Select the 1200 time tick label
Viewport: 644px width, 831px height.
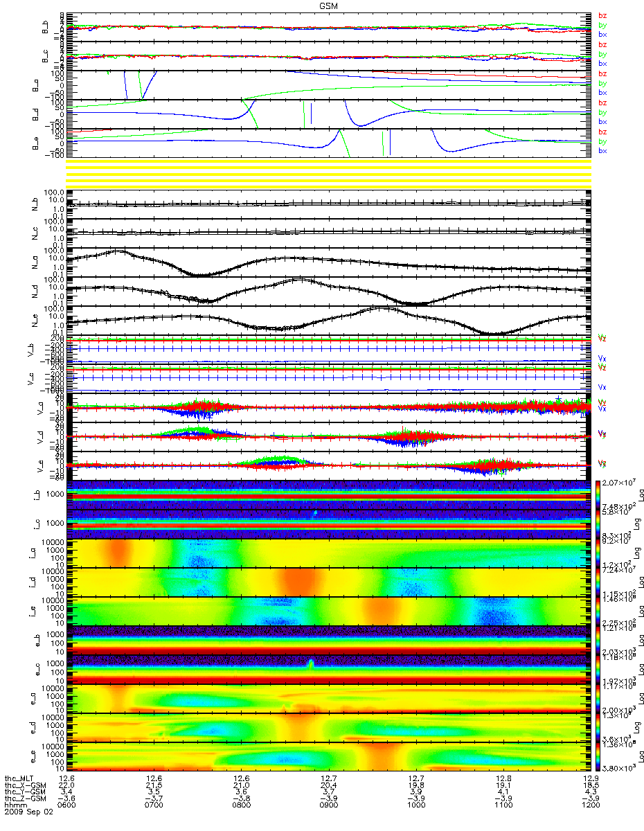589,805
